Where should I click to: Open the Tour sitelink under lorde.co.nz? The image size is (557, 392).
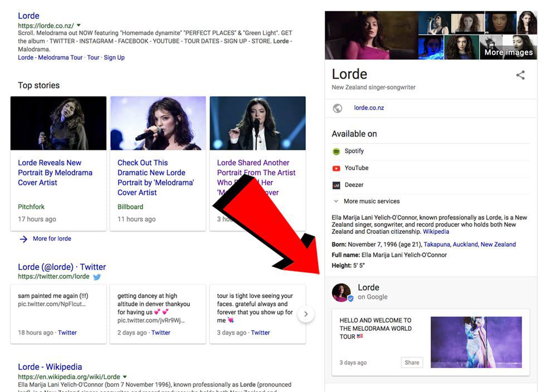(x=93, y=57)
